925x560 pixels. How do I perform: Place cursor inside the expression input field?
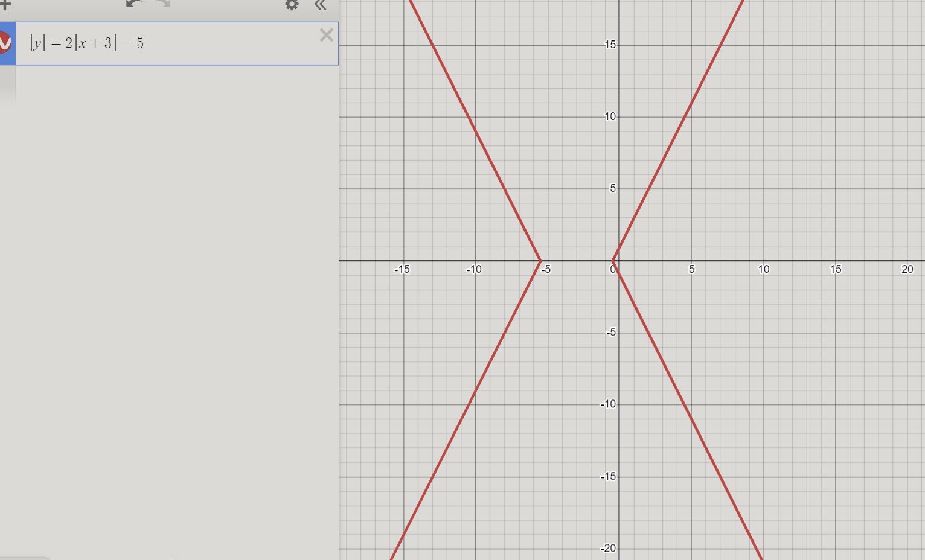[x=151, y=43]
